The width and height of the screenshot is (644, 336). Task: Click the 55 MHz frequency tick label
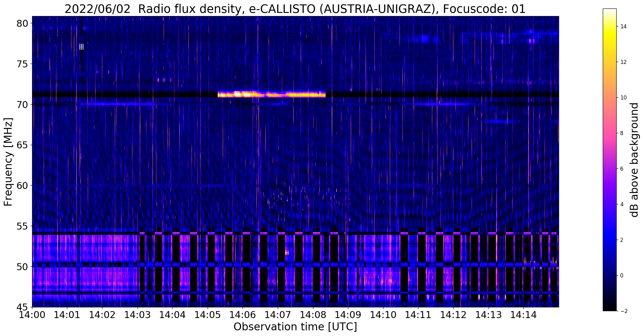(x=23, y=226)
